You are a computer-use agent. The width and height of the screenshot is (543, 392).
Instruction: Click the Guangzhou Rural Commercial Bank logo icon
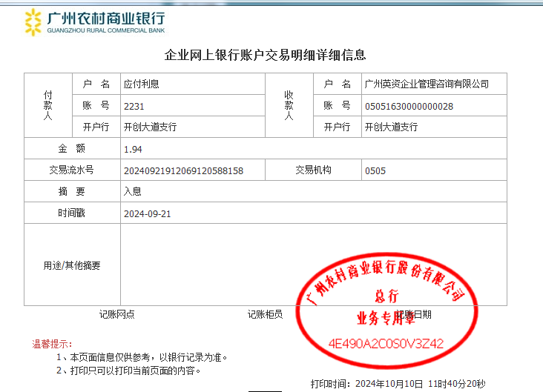tap(33, 22)
